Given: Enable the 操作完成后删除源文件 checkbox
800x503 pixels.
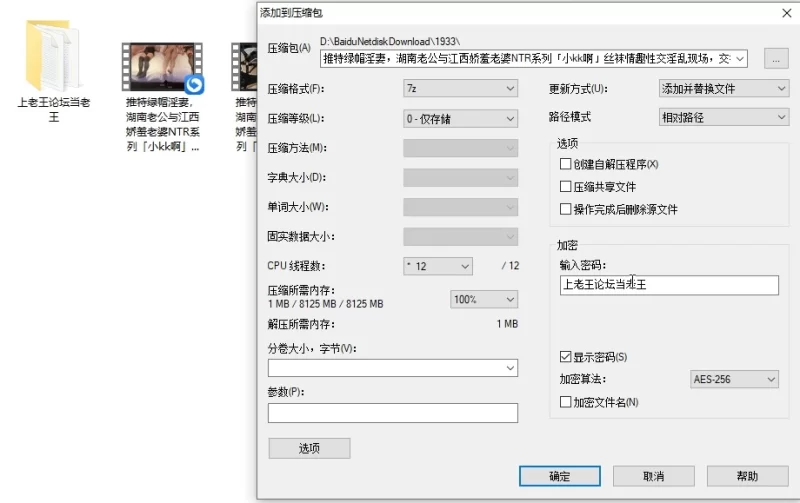Looking at the screenshot, I should point(565,209).
